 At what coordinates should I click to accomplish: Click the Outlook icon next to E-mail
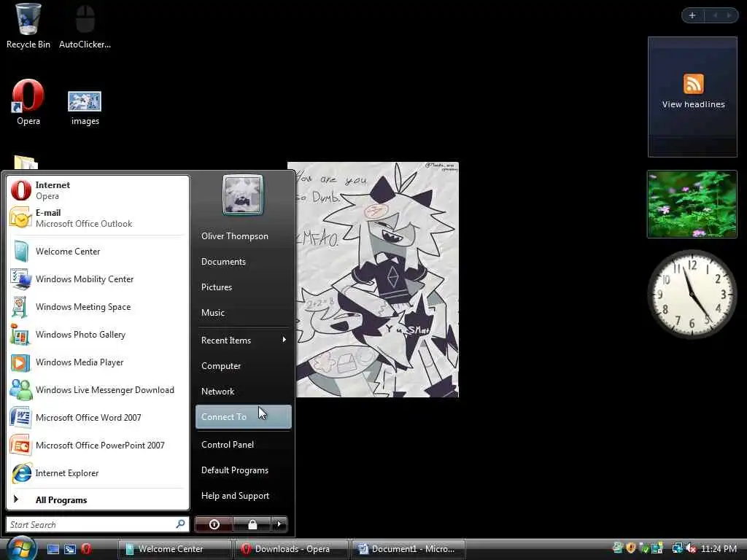coord(21,217)
